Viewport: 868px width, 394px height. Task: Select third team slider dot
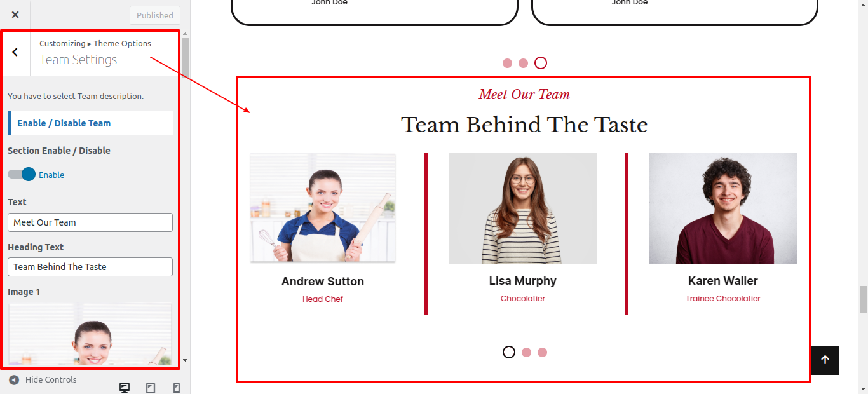click(x=542, y=352)
